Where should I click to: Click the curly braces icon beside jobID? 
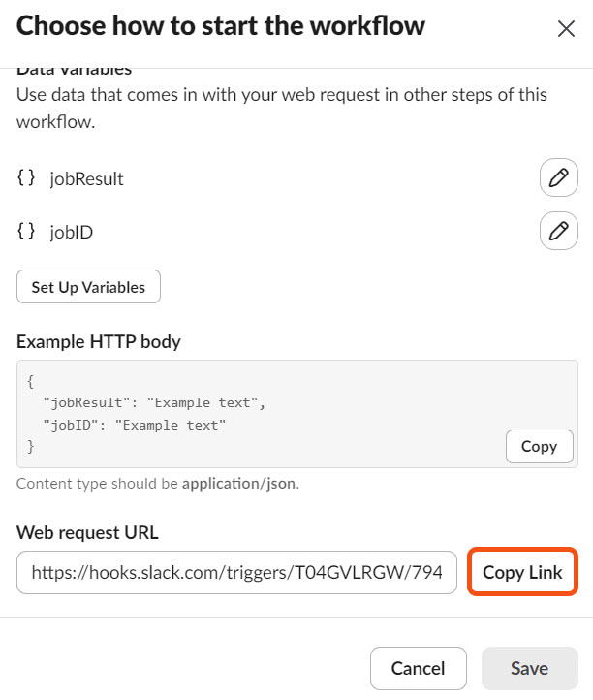26,231
